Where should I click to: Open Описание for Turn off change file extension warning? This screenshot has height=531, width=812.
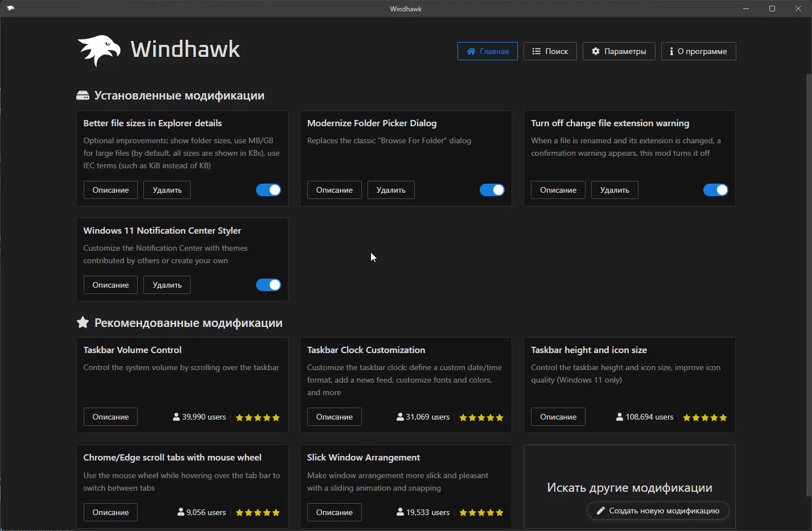(558, 190)
